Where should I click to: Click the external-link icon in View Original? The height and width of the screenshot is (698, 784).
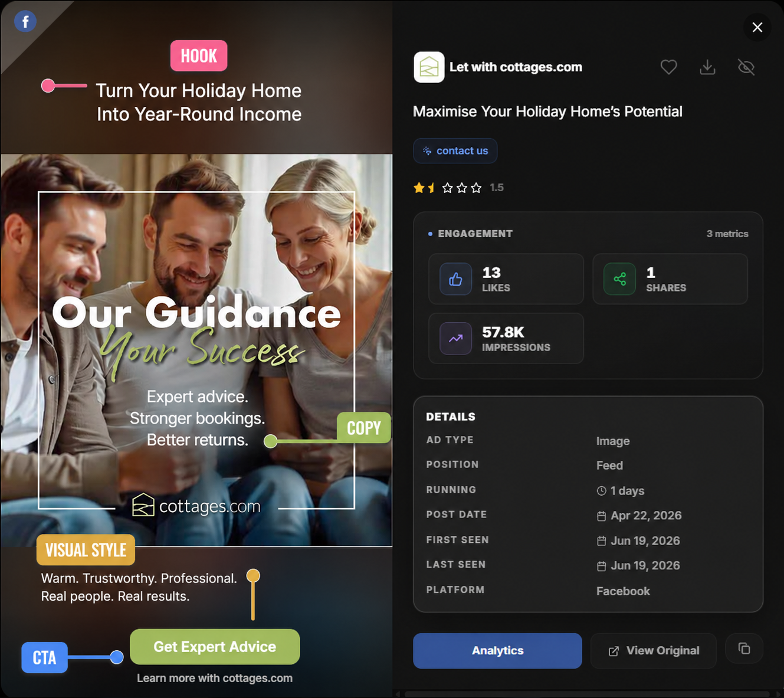(614, 651)
